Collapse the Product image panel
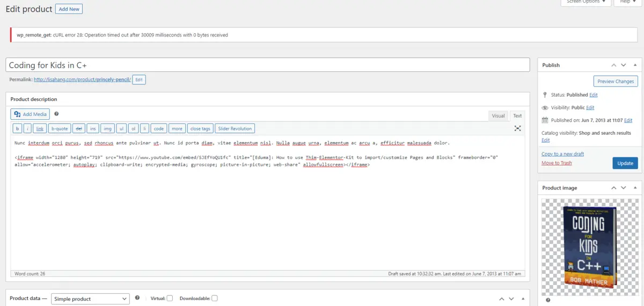This screenshot has width=644, height=306. coord(634,188)
